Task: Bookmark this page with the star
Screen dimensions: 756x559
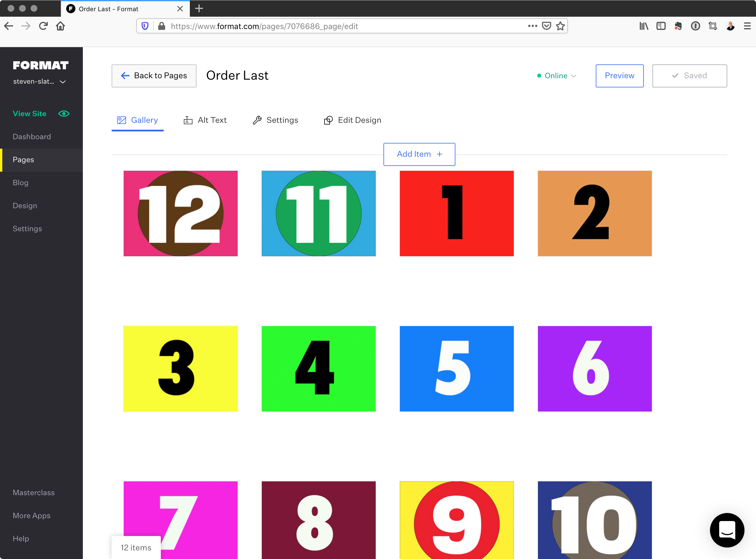Action: [560, 26]
